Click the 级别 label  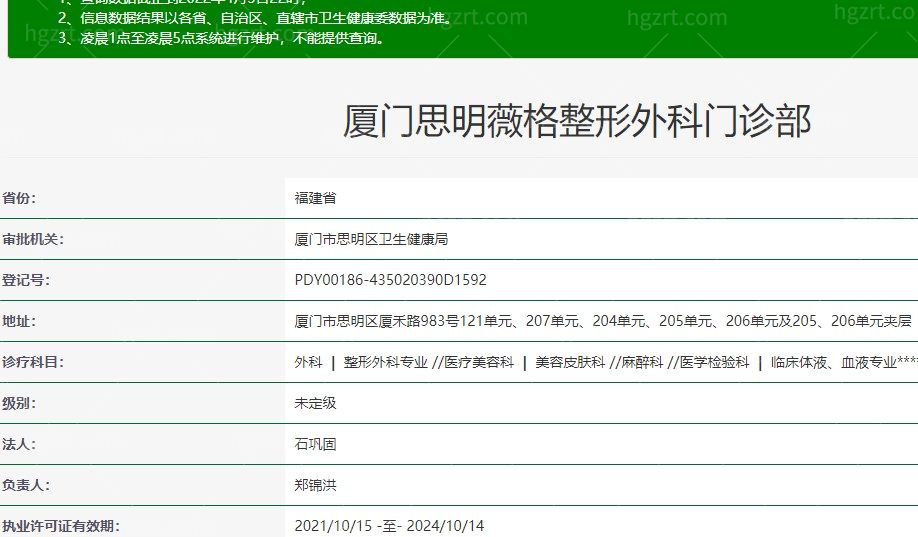tap(19, 403)
